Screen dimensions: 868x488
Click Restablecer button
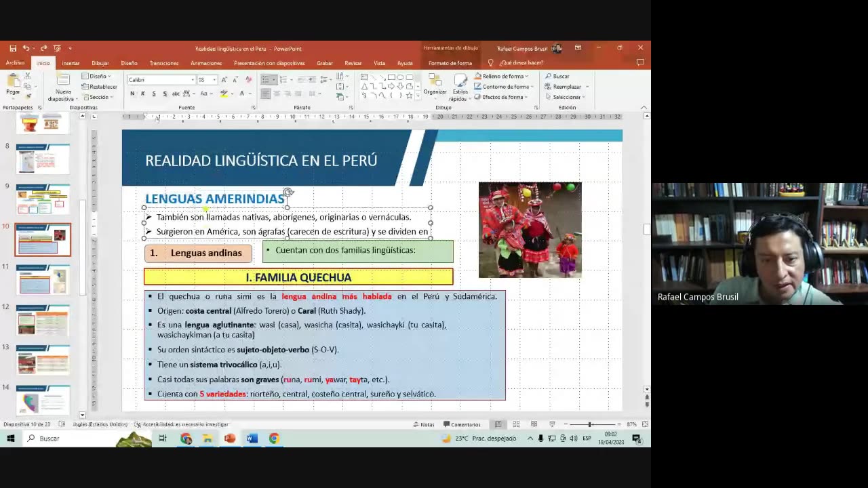point(99,87)
